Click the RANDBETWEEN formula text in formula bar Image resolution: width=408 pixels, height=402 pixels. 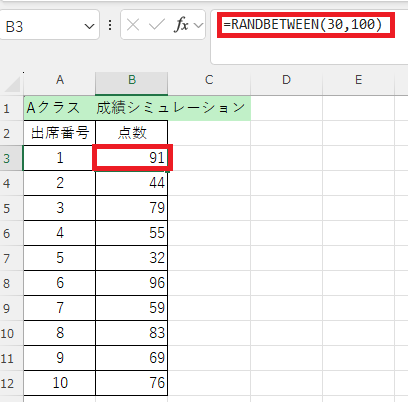click(302, 24)
